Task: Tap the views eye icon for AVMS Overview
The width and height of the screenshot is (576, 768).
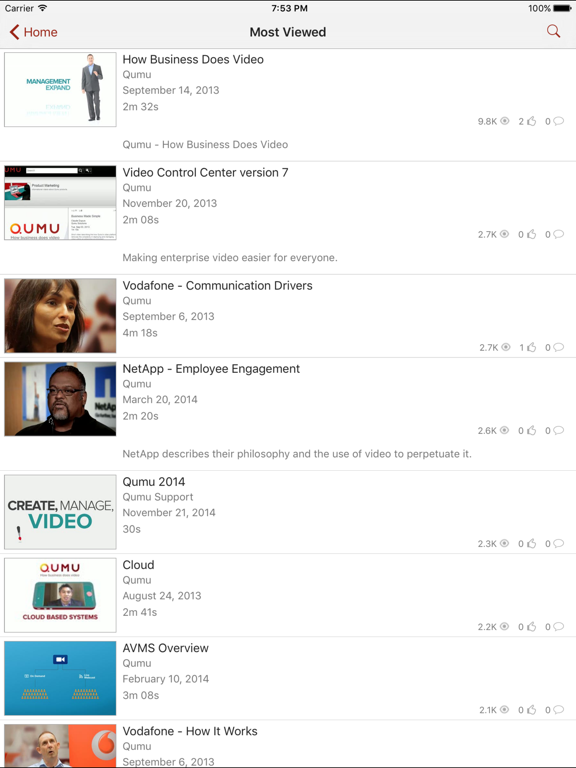Action: coord(504,710)
